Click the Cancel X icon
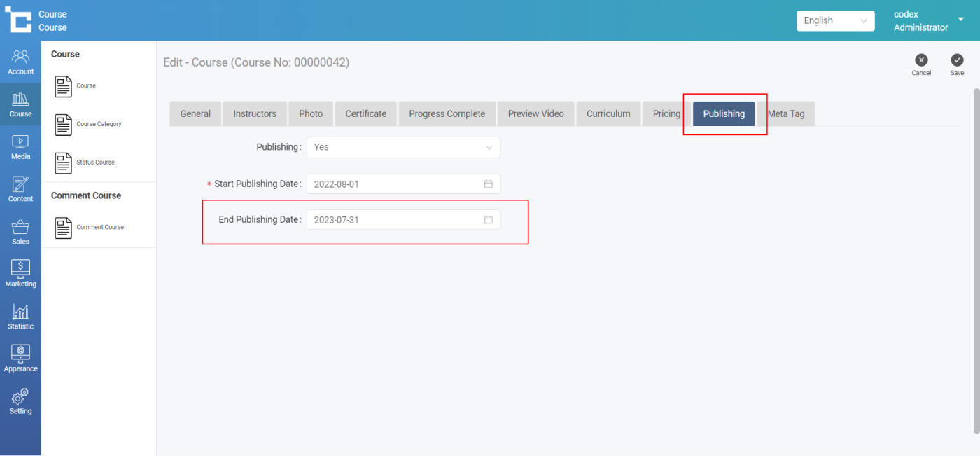 [921, 61]
